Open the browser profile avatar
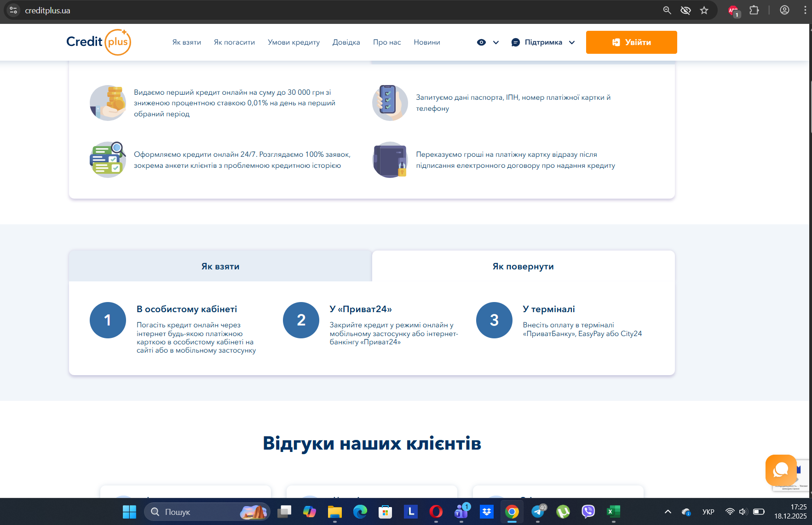This screenshot has height=525, width=812. [784, 10]
